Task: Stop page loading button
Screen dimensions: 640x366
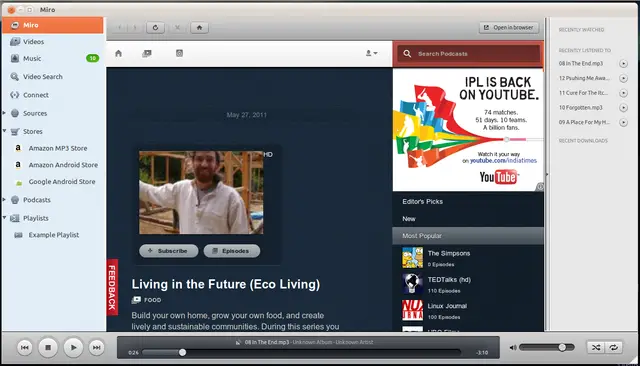Action: click(178, 27)
